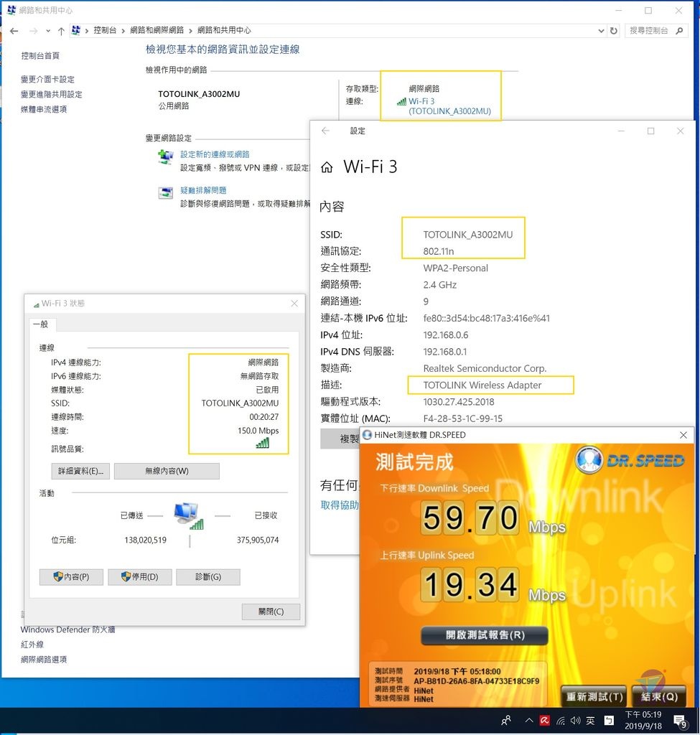
Task: Click back arrow in Settings window
Action: pyautogui.click(x=326, y=131)
